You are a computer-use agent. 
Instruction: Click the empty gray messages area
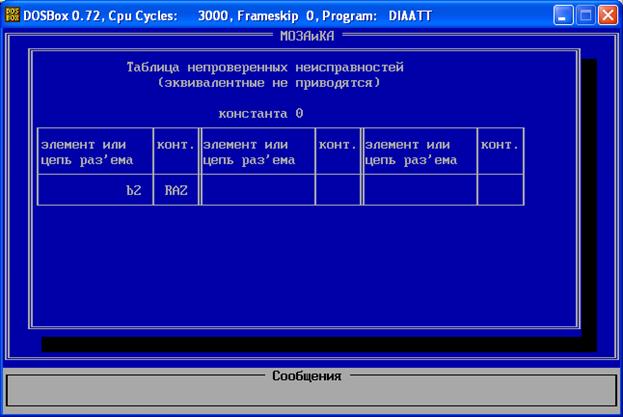(310, 395)
